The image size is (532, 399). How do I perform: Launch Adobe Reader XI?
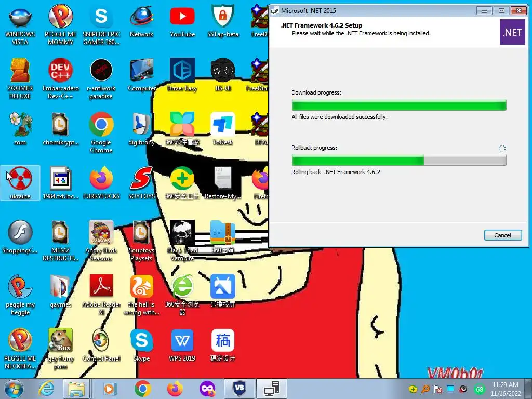[101, 295]
